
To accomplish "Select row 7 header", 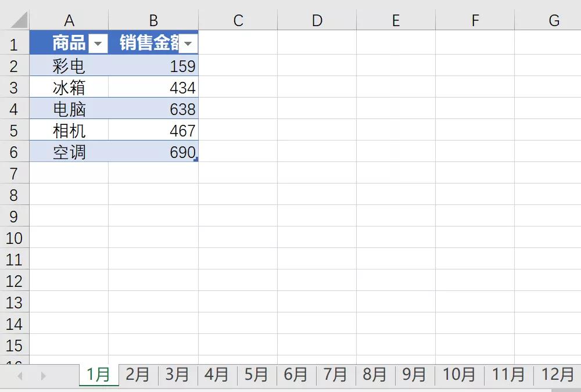I will point(14,174).
